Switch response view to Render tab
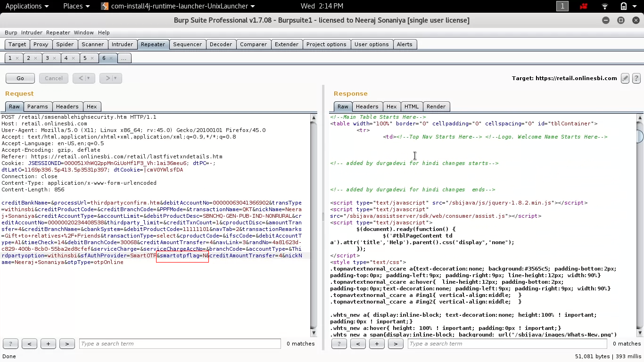The image size is (644, 362). click(436, 107)
